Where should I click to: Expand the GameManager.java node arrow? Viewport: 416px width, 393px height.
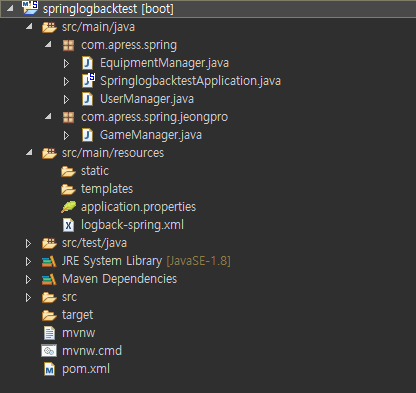pyautogui.click(x=66, y=135)
